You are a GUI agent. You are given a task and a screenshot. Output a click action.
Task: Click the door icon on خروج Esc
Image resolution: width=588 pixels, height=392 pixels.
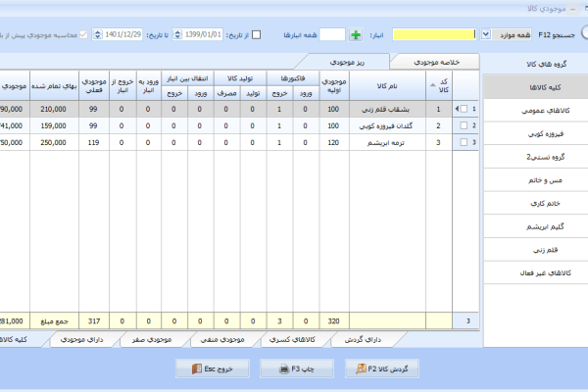(x=197, y=369)
